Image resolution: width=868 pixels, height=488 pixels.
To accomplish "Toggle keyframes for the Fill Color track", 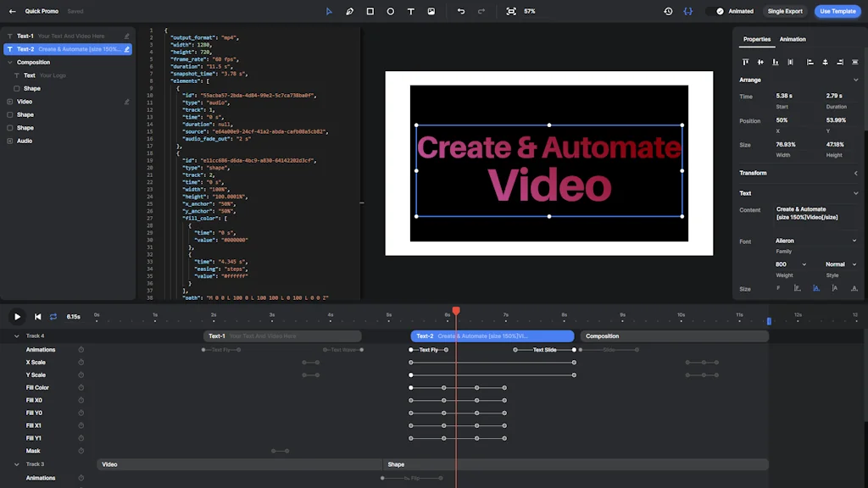I will (x=81, y=387).
